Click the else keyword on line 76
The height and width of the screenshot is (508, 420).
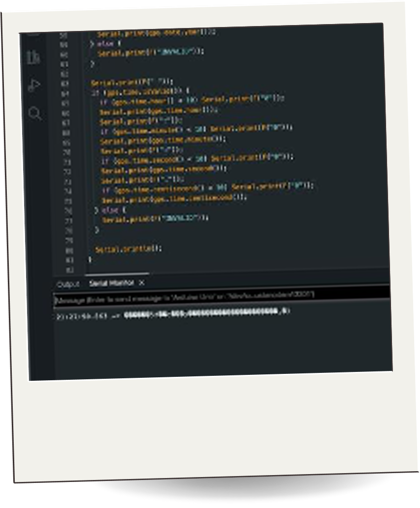(x=107, y=209)
